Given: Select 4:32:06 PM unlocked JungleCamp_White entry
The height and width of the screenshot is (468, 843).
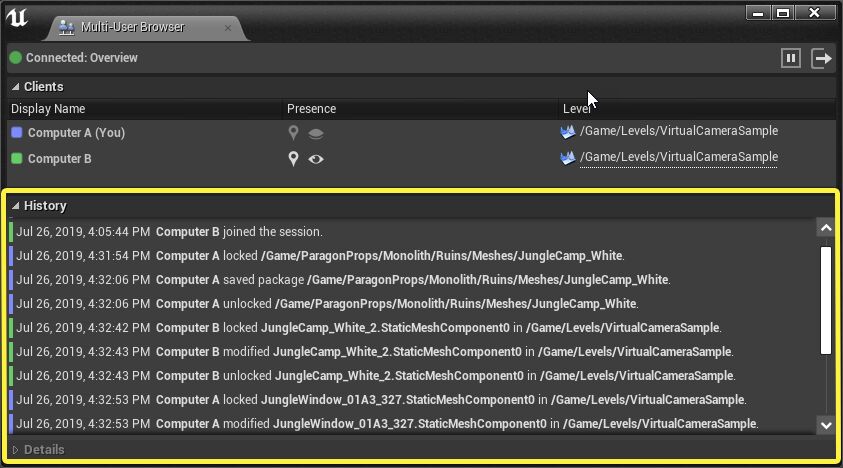Looking at the screenshot, I should (x=412, y=303).
